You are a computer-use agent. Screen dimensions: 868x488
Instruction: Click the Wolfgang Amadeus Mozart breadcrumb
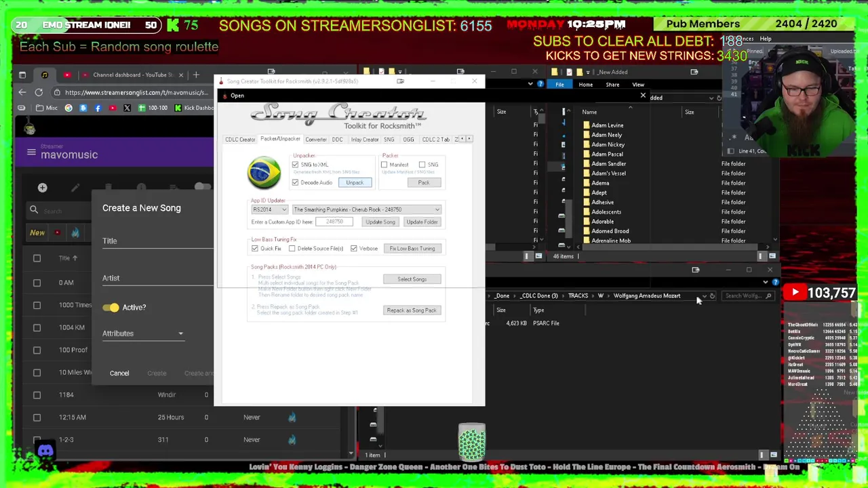tap(647, 296)
